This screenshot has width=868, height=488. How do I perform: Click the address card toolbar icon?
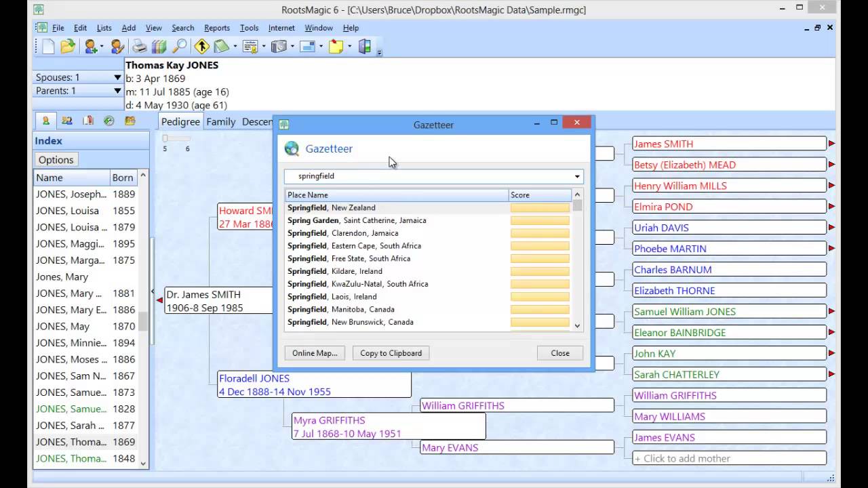(307, 47)
